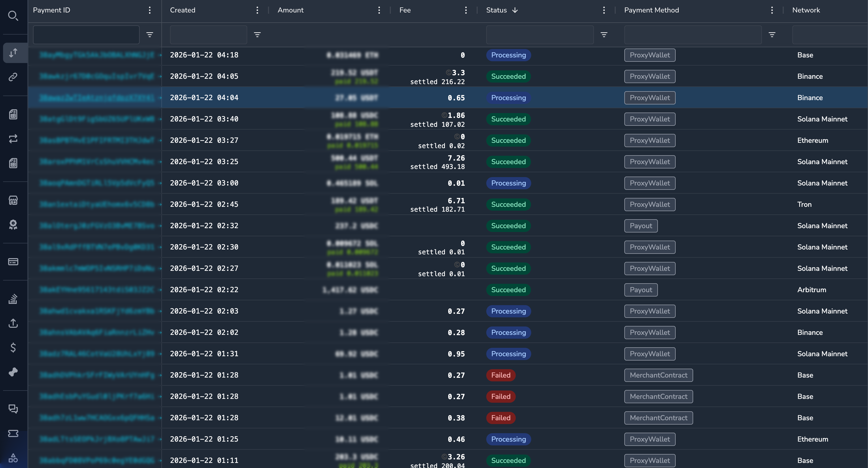Open receipt icon directly below the chain link icon
The width and height of the screenshot is (868, 468).
(x=13, y=114)
